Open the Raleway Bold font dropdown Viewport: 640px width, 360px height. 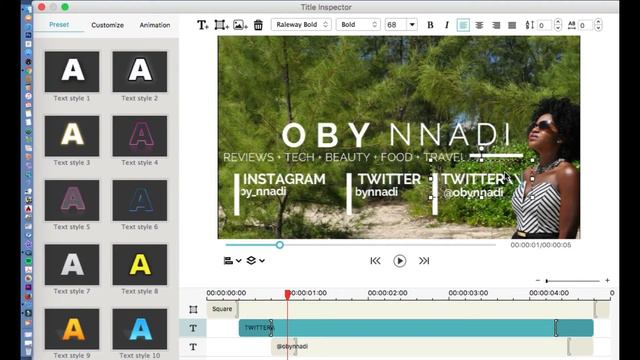[x=301, y=24]
